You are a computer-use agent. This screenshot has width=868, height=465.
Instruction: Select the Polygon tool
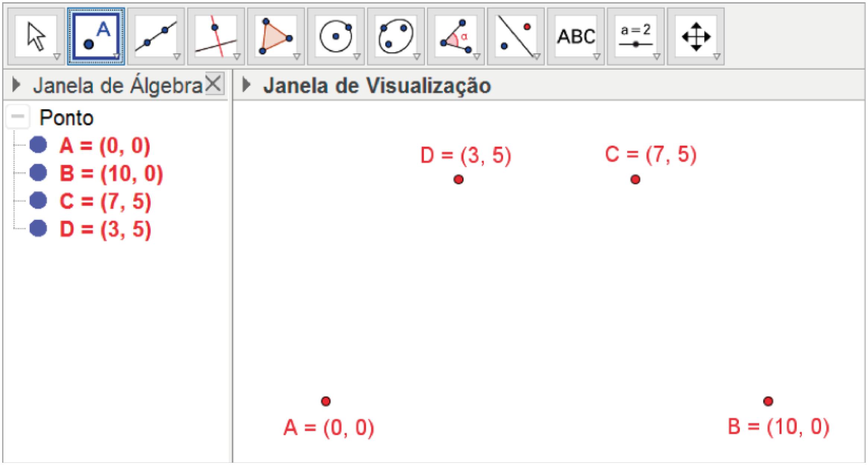(x=276, y=37)
